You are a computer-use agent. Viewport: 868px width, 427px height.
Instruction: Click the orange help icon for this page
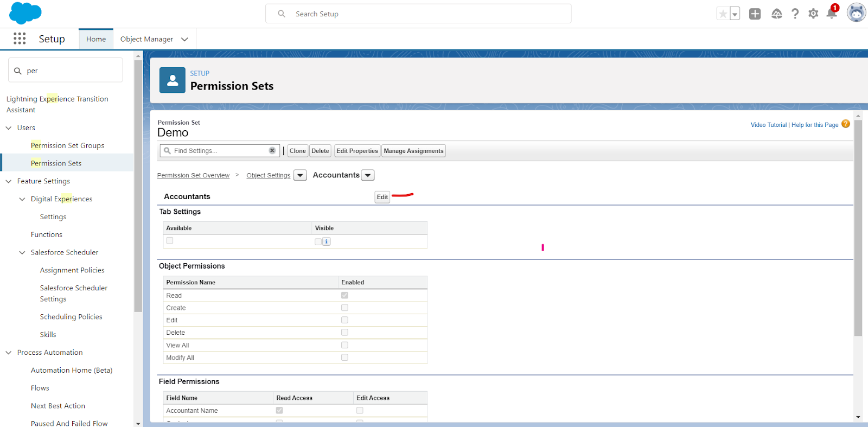click(x=846, y=124)
